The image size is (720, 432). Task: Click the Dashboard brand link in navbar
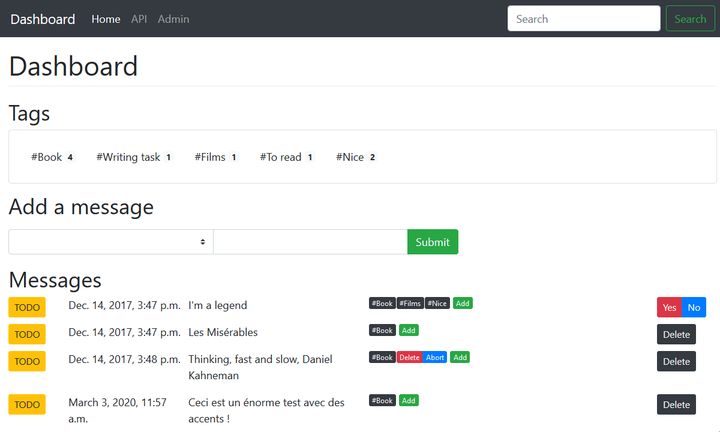click(x=43, y=19)
